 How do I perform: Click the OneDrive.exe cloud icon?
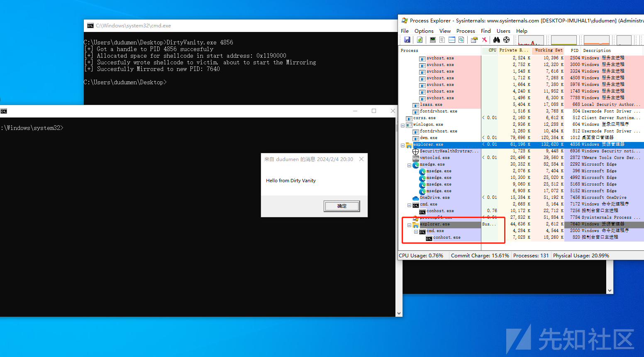tap(416, 198)
